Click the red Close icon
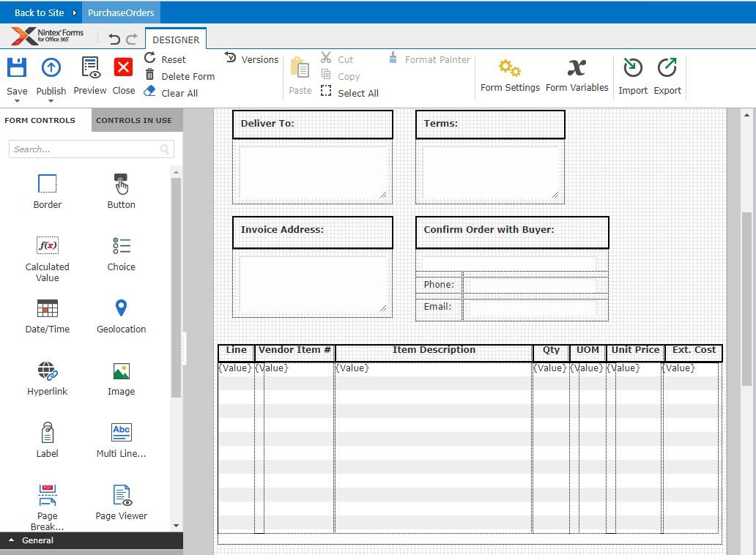Screen dimensions: 756x555 [123, 68]
